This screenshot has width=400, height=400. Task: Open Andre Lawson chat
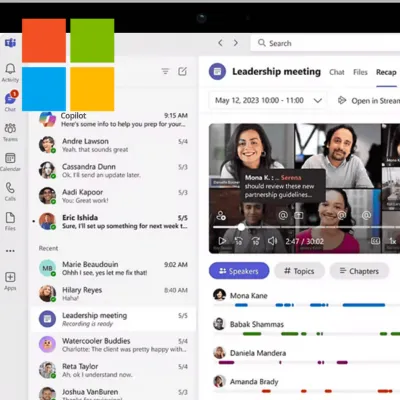pyautogui.click(x=113, y=145)
